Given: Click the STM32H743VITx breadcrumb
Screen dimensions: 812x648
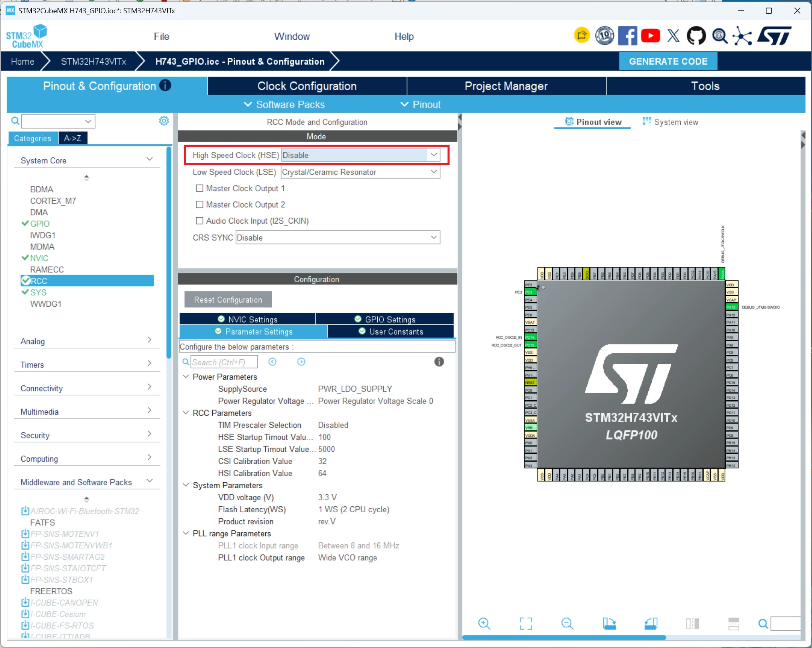Looking at the screenshot, I should (x=94, y=61).
